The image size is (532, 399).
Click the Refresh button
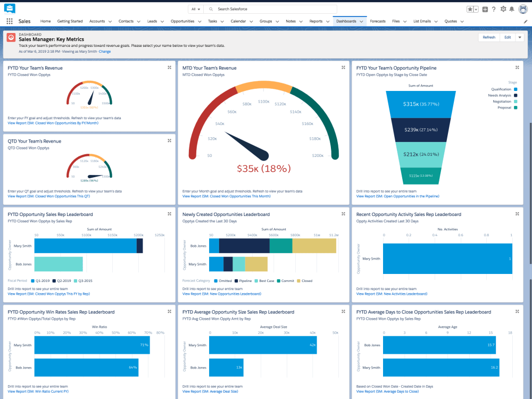coord(489,37)
